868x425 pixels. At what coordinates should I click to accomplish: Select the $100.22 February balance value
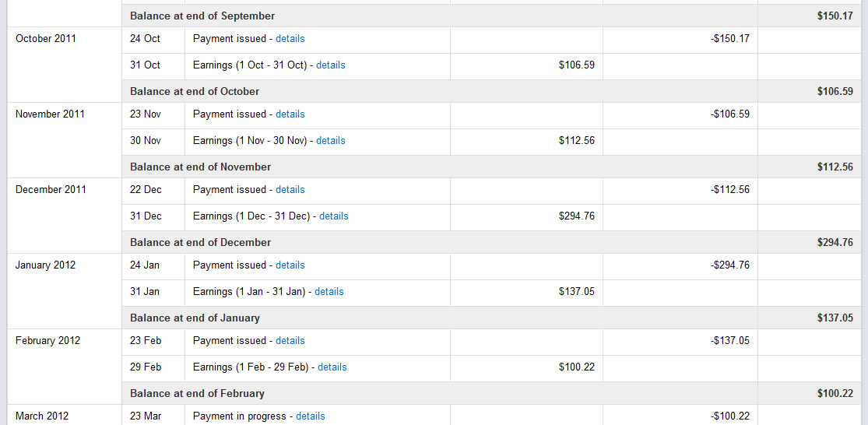(x=835, y=393)
